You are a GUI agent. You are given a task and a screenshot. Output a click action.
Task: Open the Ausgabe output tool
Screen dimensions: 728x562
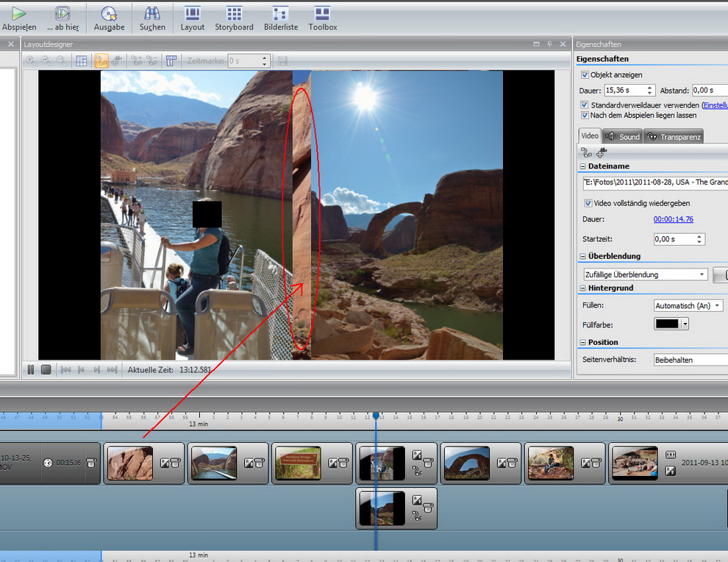[x=109, y=18]
